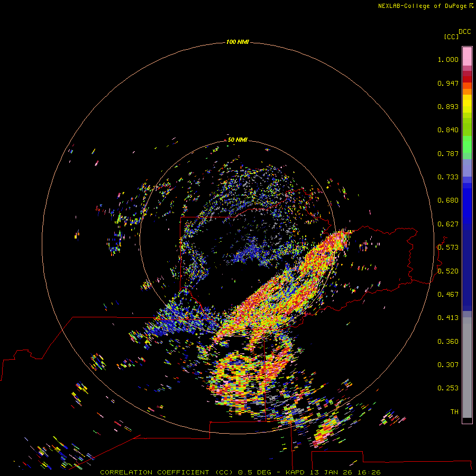Image resolution: width=476 pixels, height=476 pixels.
Task: Click the 0.360 color scale value
Action: pos(448,342)
